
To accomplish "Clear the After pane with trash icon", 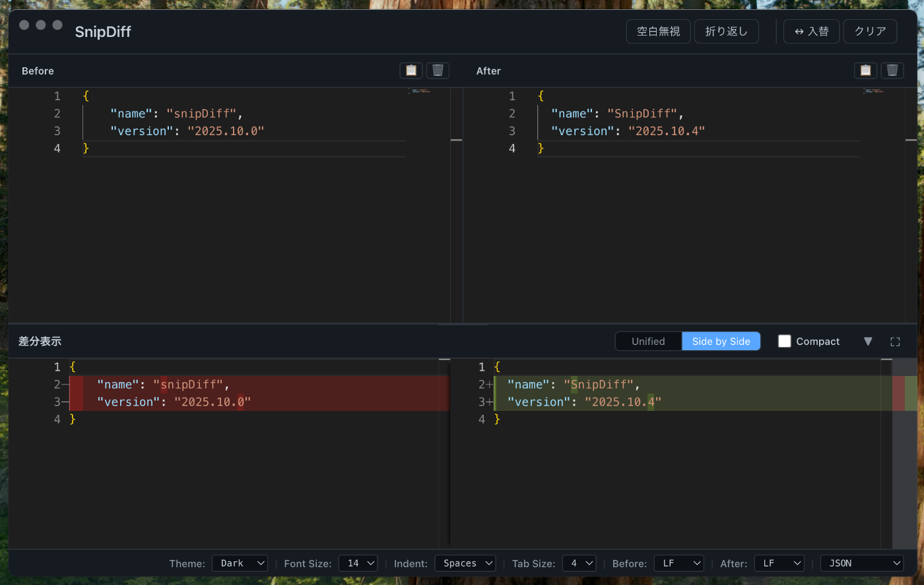I will coord(892,71).
